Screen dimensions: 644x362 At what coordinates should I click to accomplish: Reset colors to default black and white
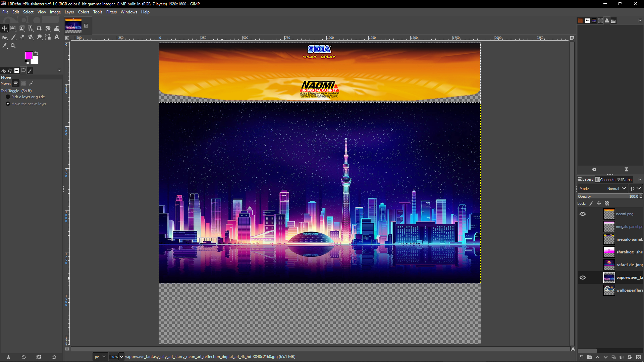coord(26,62)
